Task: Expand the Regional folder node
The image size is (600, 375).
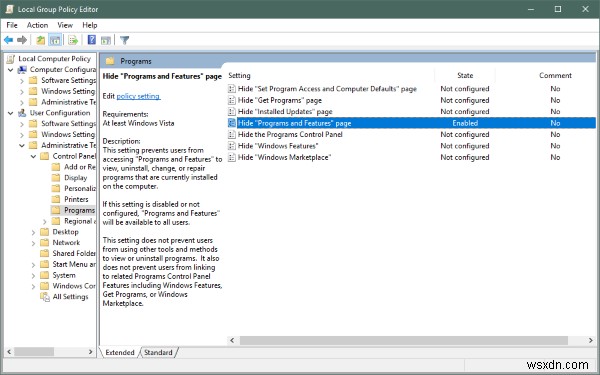Action: point(45,221)
